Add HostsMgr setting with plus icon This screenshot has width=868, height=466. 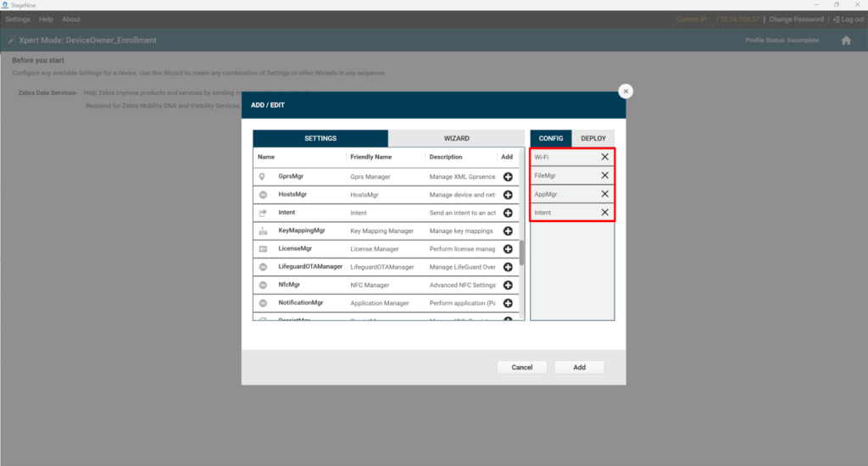pos(508,195)
